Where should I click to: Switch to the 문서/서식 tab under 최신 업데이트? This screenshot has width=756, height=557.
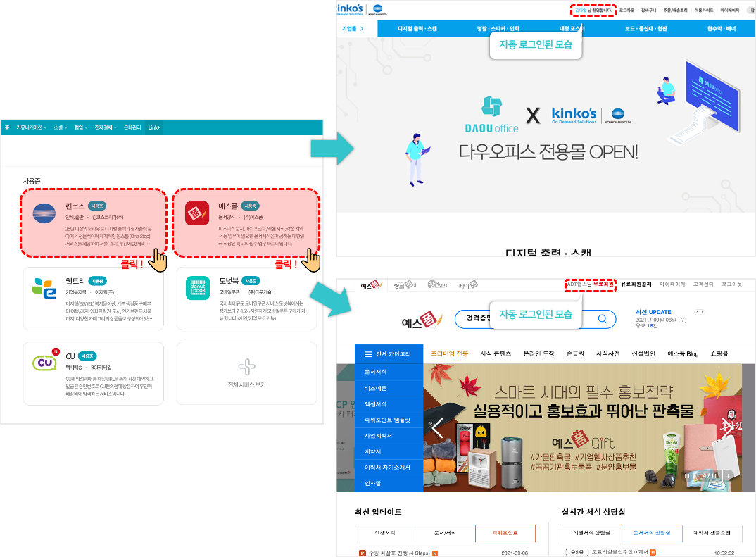(x=445, y=533)
